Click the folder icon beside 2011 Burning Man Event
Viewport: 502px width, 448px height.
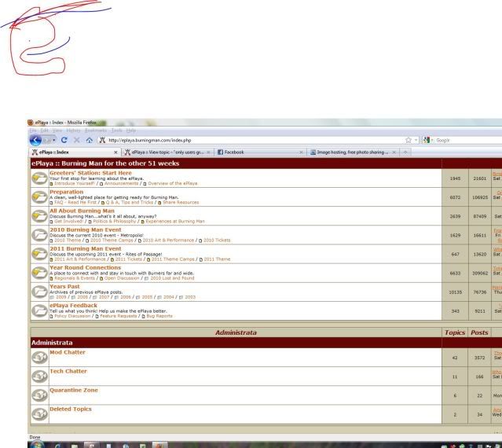[39, 254]
